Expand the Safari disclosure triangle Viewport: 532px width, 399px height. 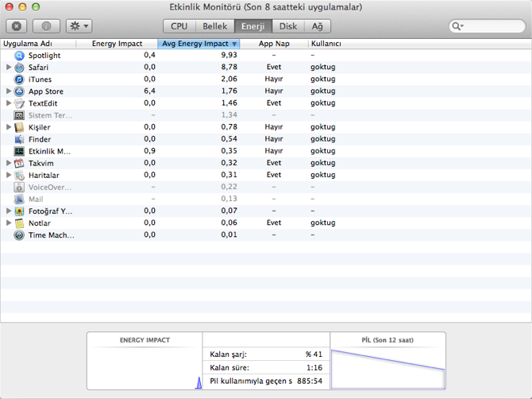click(x=9, y=68)
